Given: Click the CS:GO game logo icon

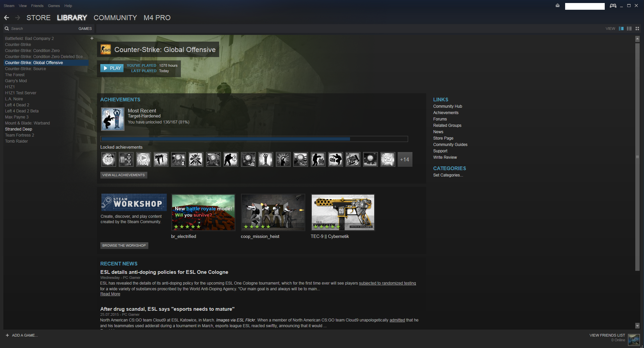Looking at the screenshot, I should click(x=106, y=50).
